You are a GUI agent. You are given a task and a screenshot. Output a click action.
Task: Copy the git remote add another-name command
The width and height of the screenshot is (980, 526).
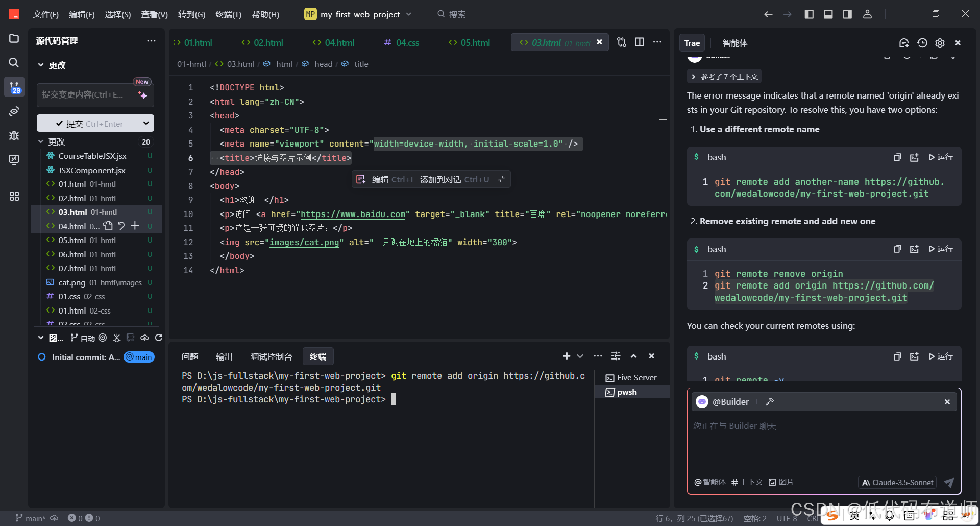[897, 157]
